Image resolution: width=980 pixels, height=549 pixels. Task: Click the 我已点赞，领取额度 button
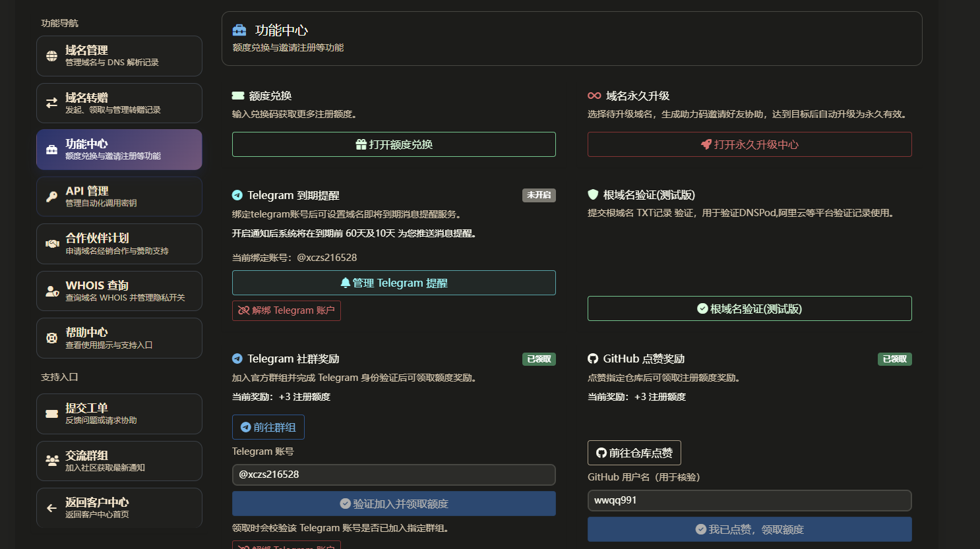click(x=750, y=529)
